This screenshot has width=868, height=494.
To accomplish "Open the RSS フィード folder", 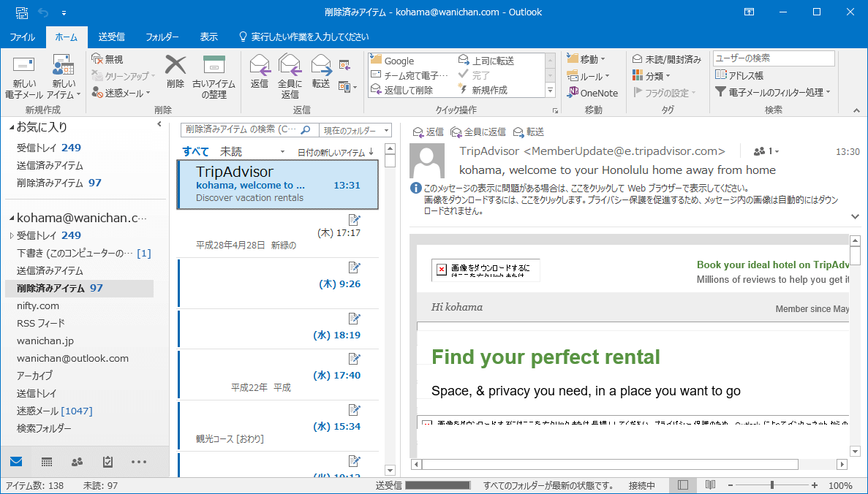I will point(40,323).
